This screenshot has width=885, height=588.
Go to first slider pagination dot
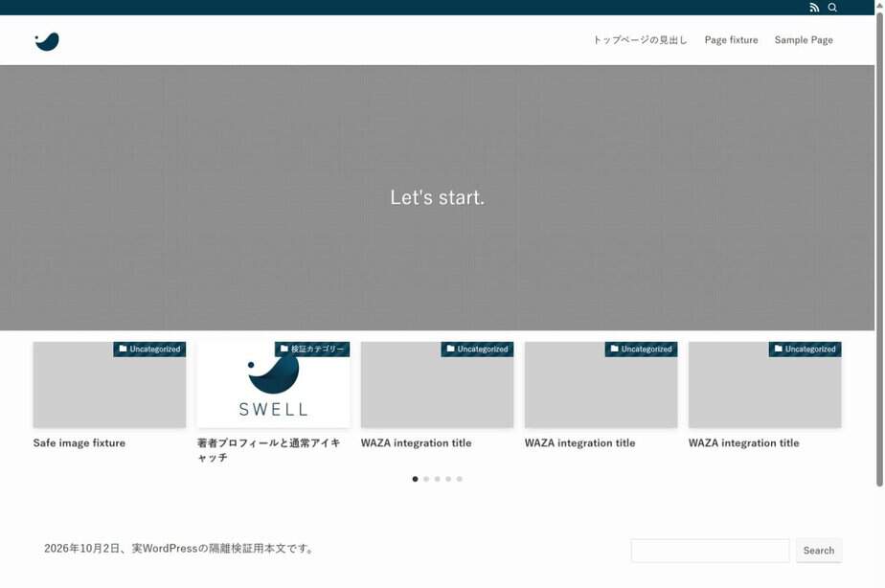(x=416, y=479)
